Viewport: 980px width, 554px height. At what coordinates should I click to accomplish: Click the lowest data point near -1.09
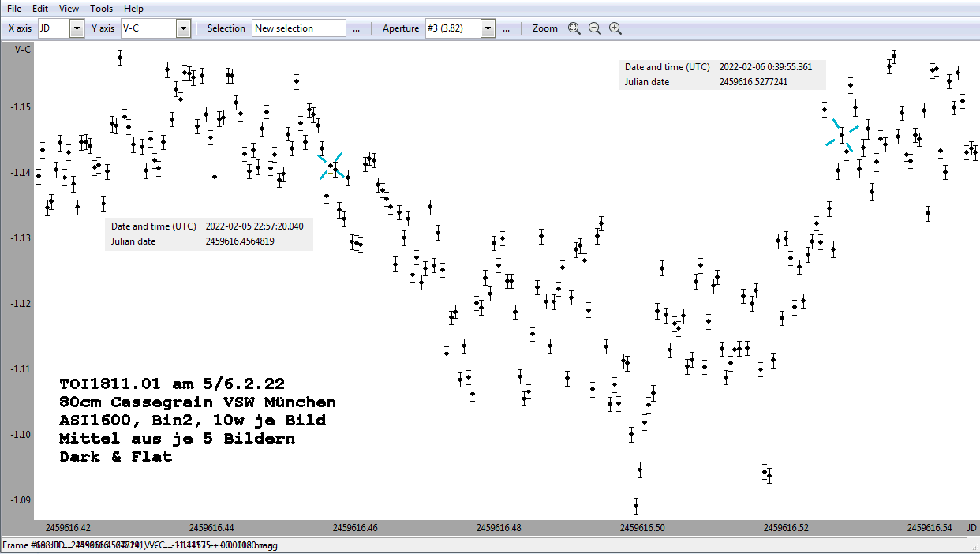[635, 507]
